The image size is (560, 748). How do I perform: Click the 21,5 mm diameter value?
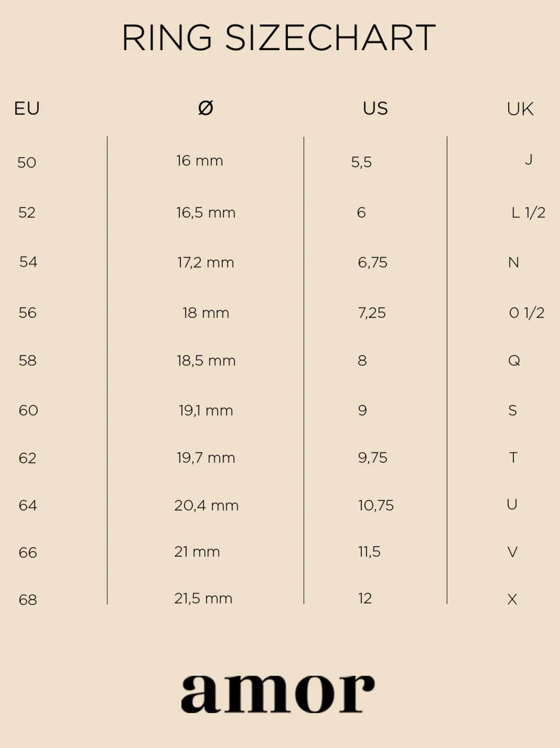203,599
